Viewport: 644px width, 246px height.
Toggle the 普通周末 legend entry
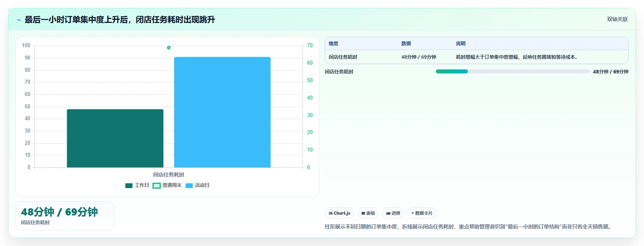(x=167, y=185)
